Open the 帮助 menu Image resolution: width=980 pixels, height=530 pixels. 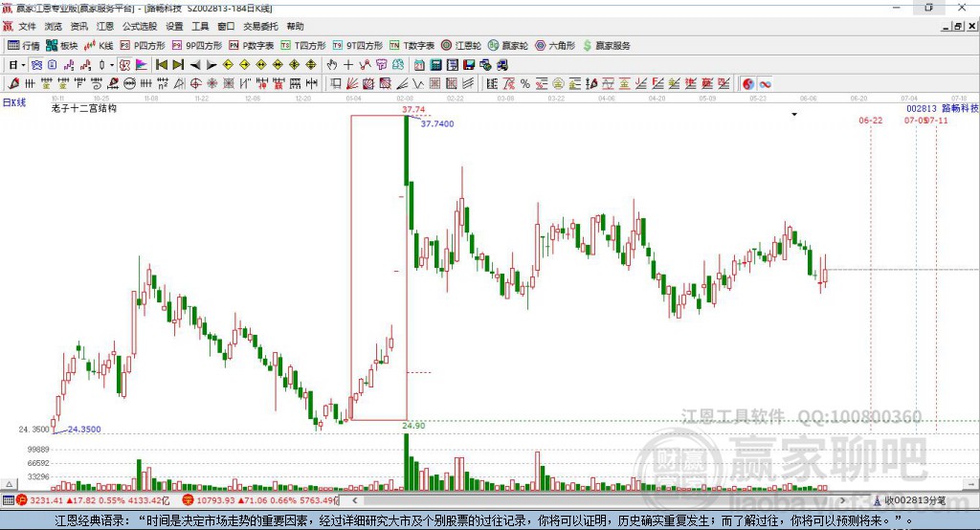(295, 26)
